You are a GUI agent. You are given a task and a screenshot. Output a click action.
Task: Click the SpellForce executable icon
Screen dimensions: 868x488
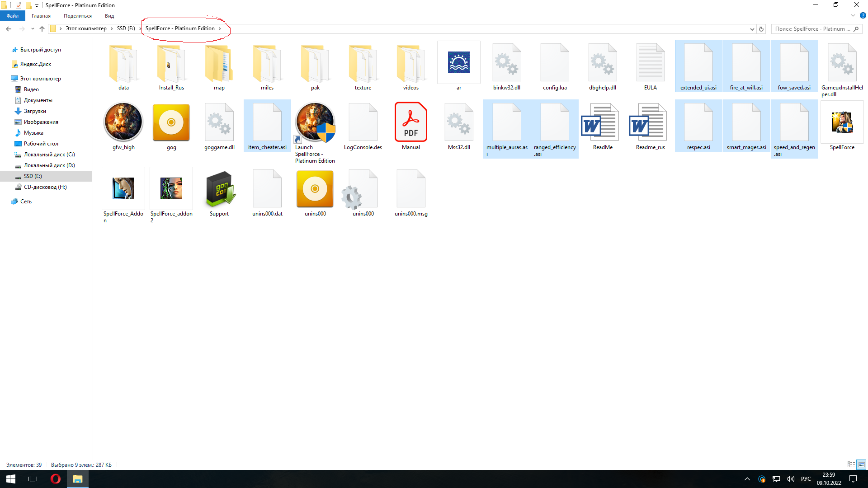842,122
